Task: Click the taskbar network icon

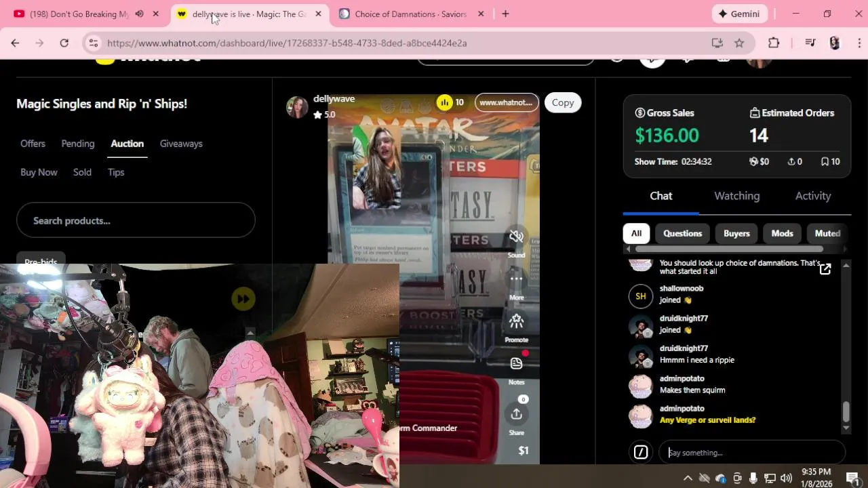Action: (x=770, y=478)
